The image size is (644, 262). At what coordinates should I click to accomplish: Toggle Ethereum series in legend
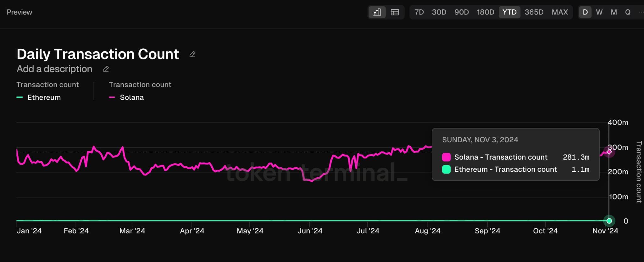point(39,97)
